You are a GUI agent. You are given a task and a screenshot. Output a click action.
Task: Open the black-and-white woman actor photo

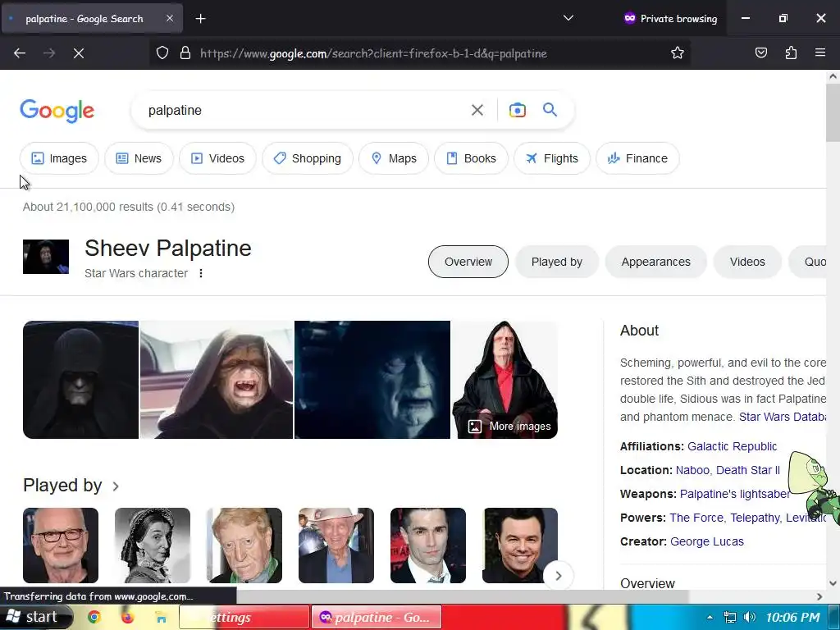pyautogui.click(x=153, y=546)
